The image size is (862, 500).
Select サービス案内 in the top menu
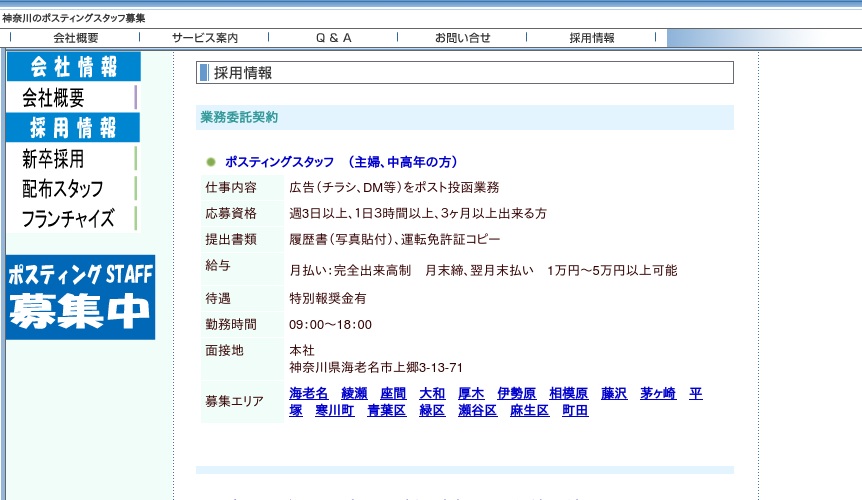[205, 38]
